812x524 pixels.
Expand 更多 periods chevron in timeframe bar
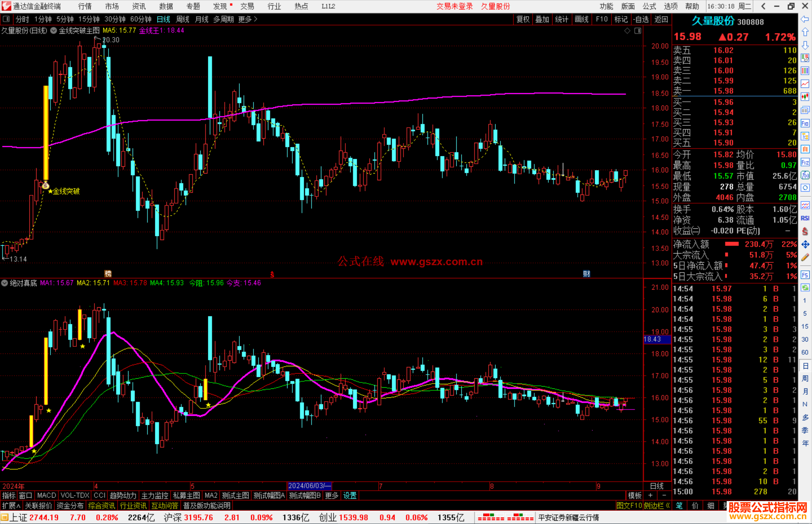click(x=256, y=19)
